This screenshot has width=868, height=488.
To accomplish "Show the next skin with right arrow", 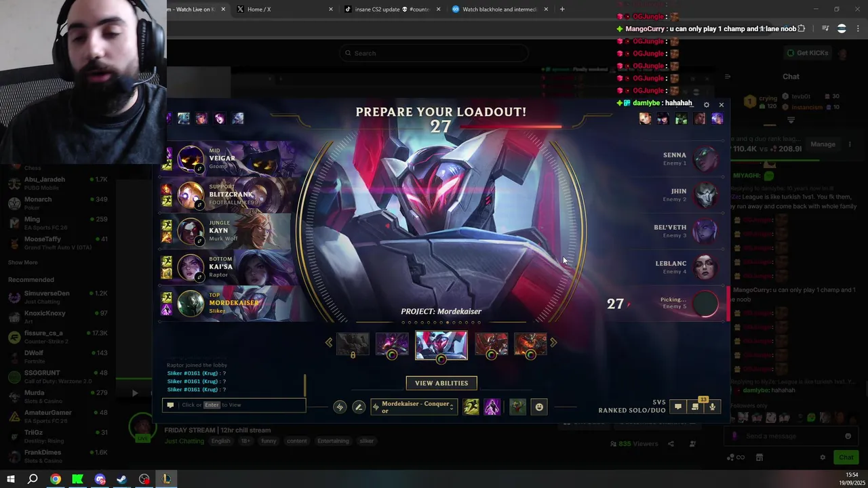I will point(553,343).
